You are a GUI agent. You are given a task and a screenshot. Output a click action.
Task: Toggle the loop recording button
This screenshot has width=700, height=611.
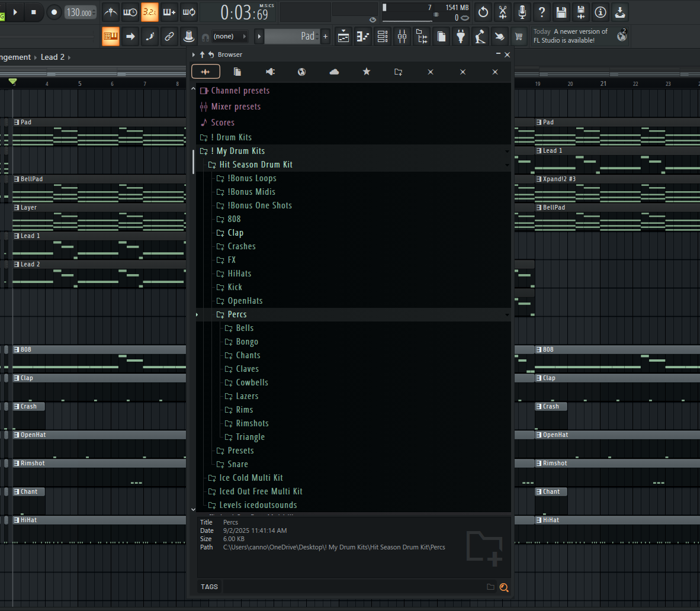coord(189,12)
